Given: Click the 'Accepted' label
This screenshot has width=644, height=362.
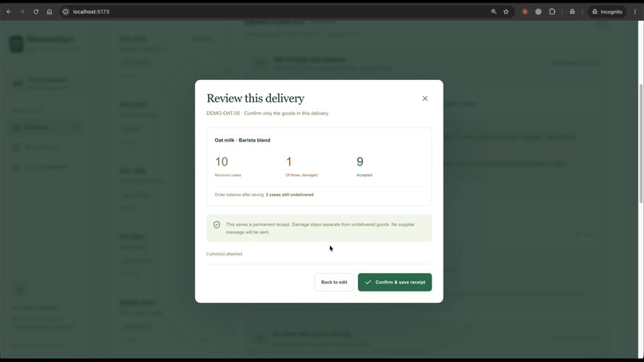Looking at the screenshot, I should click(364, 175).
